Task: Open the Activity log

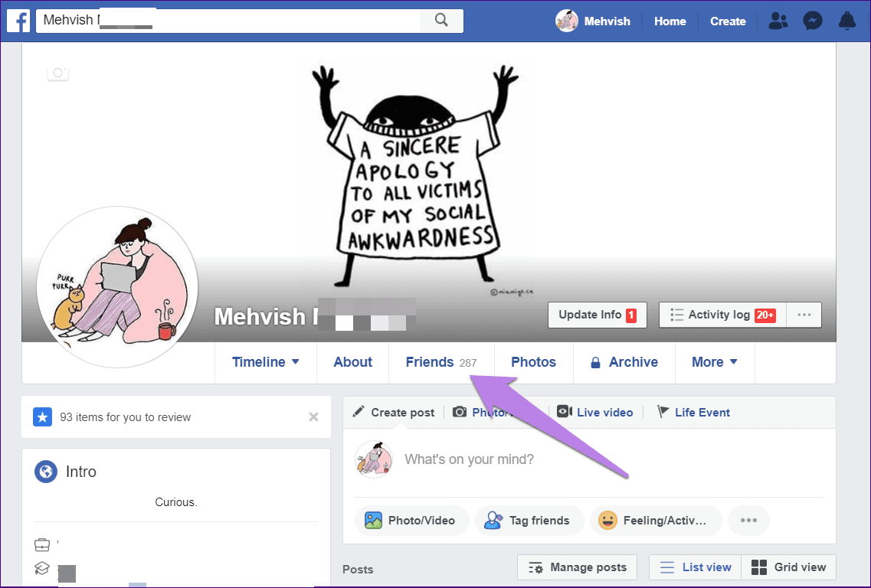Action: coord(722,315)
